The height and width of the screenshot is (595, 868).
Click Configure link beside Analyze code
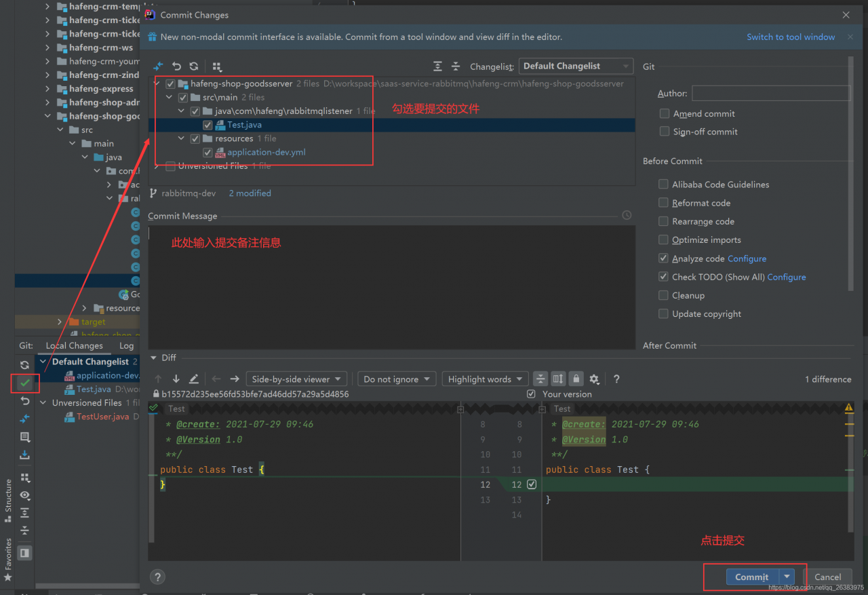[x=747, y=258]
